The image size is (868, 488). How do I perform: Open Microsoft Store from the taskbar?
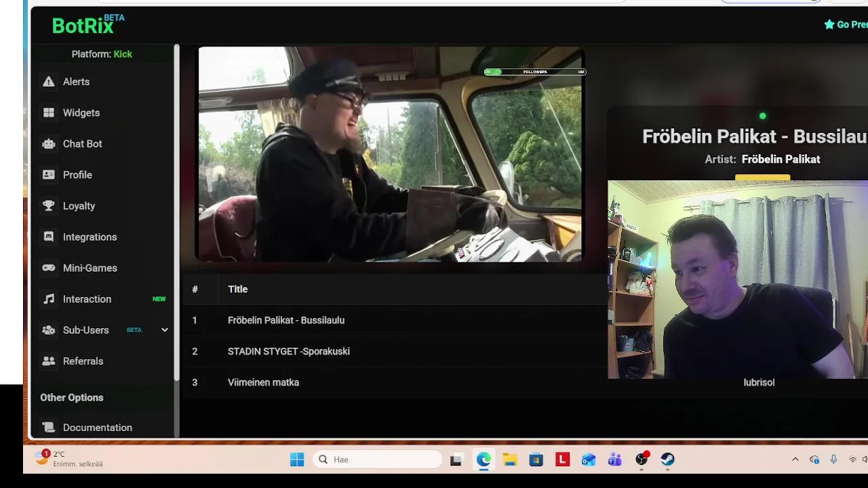pos(536,460)
